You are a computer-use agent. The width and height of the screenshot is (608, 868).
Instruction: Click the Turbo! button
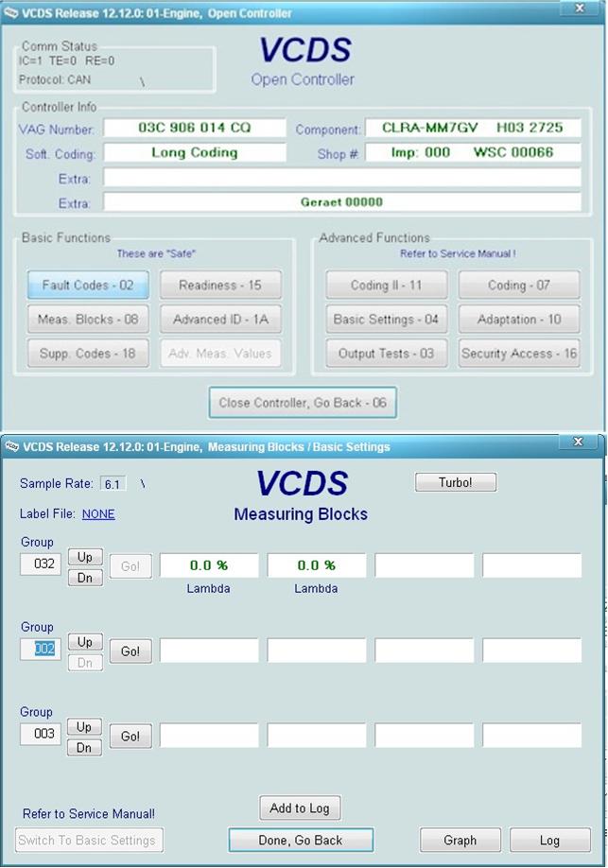456,482
